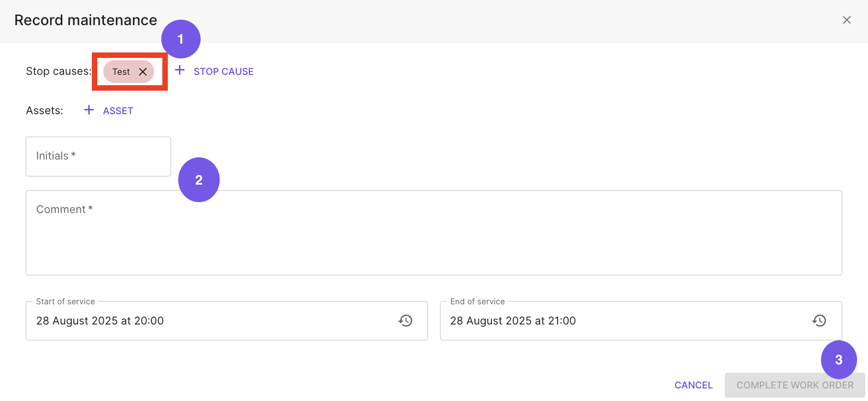Close the Record maintenance dialog

pyautogui.click(x=847, y=20)
